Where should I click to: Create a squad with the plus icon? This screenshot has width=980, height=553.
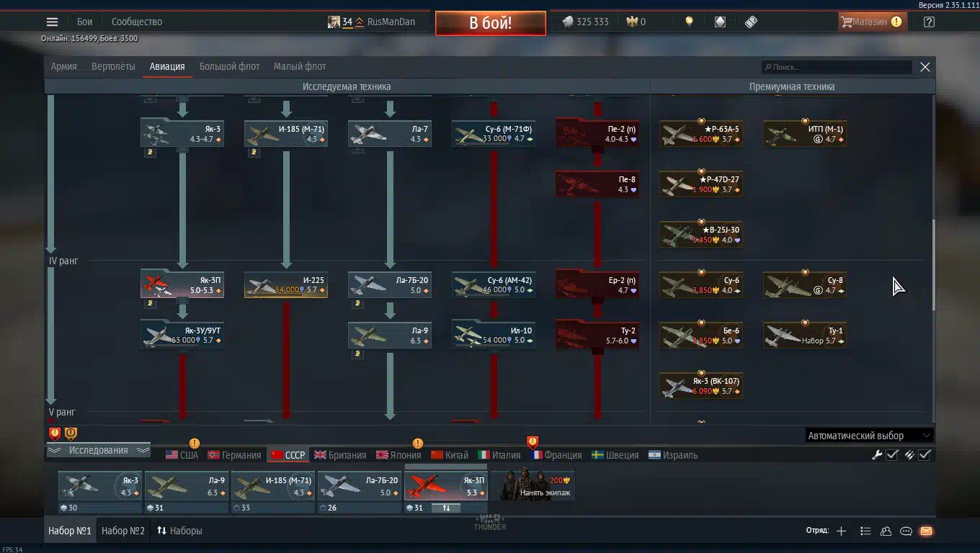click(x=841, y=531)
